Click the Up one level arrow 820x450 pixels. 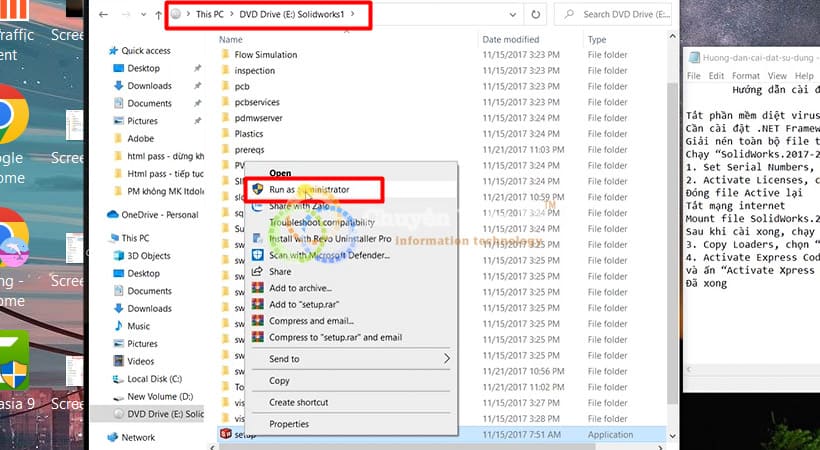(158, 15)
